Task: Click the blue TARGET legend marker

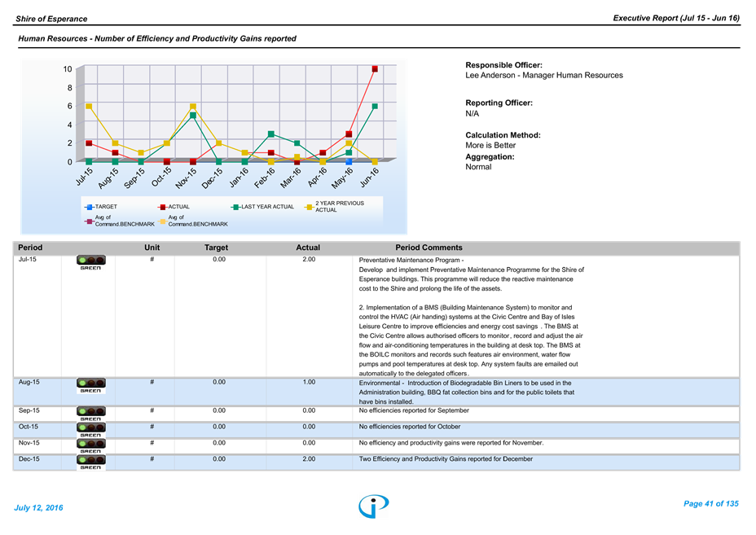Action: (x=89, y=208)
